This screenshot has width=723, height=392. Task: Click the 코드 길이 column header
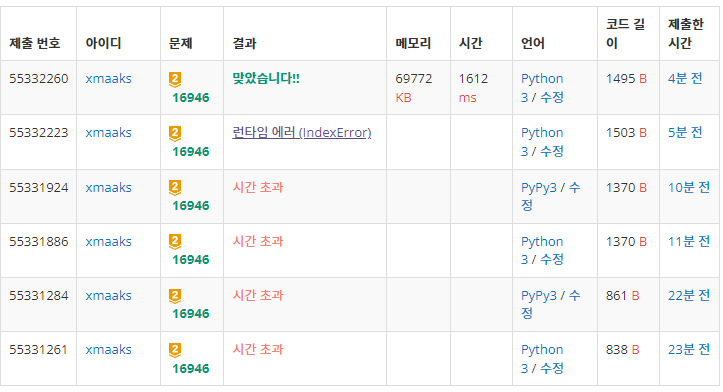[625, 34]
